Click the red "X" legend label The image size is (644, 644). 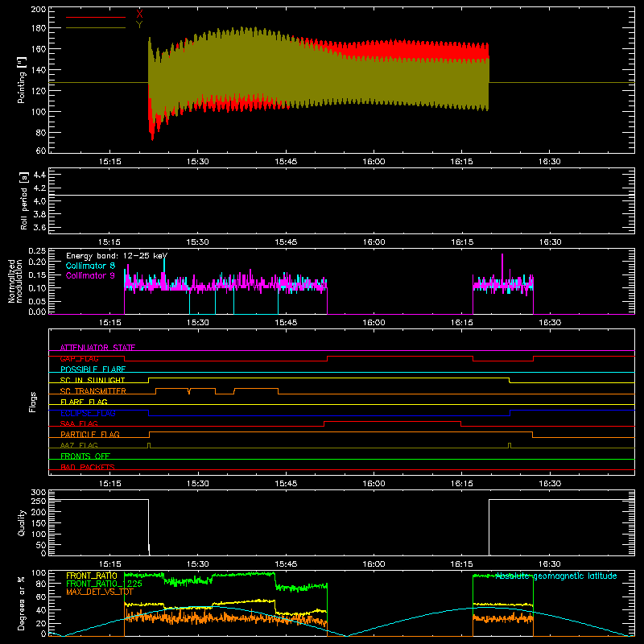point(139,14)
